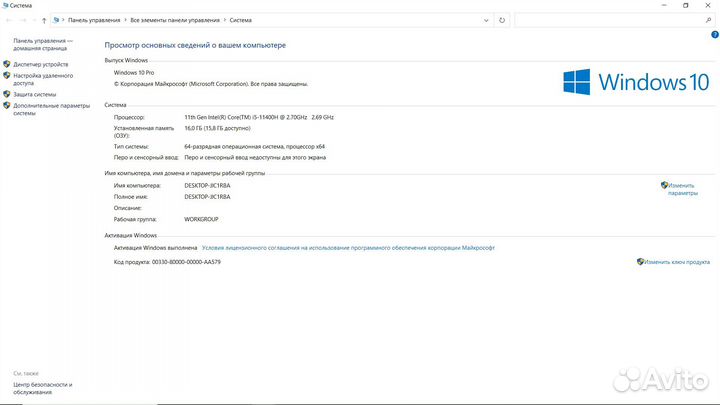
Task: Click the shield icon beside Диспетчер устройств
Action: [7, 64]
